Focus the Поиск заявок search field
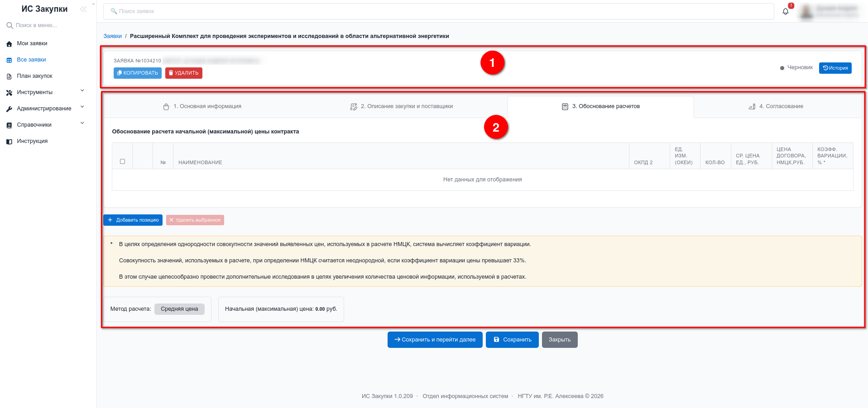868x408 pixels. (x=439, y=11)
